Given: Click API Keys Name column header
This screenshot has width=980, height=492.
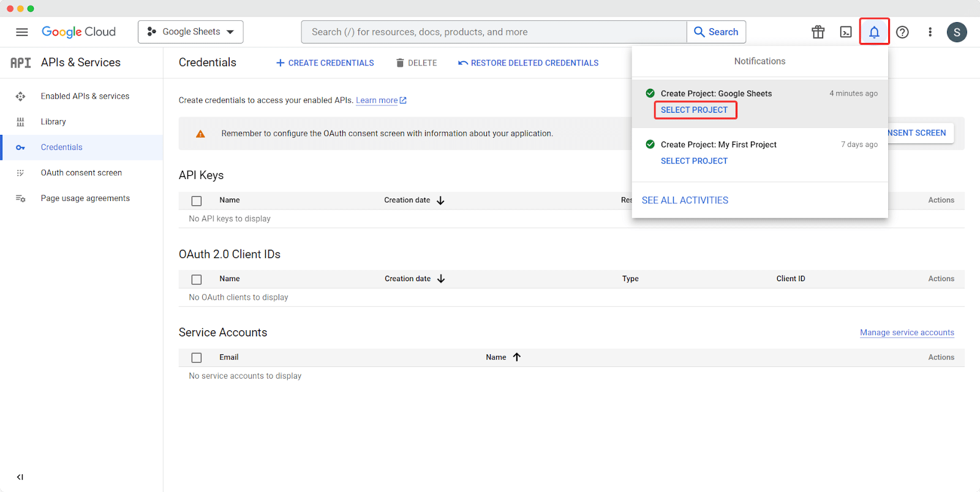Looking at the screenshot, I should tap(230, 200).
